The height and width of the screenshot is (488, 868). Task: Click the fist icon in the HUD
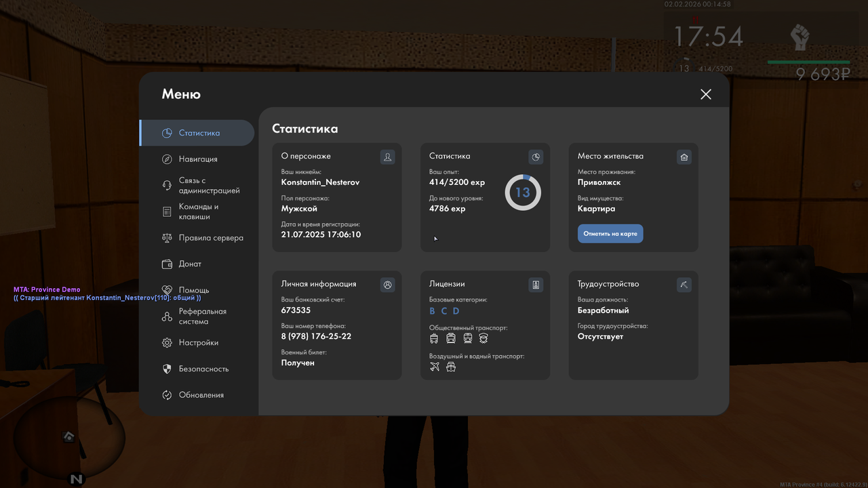(x=800, y=37)
